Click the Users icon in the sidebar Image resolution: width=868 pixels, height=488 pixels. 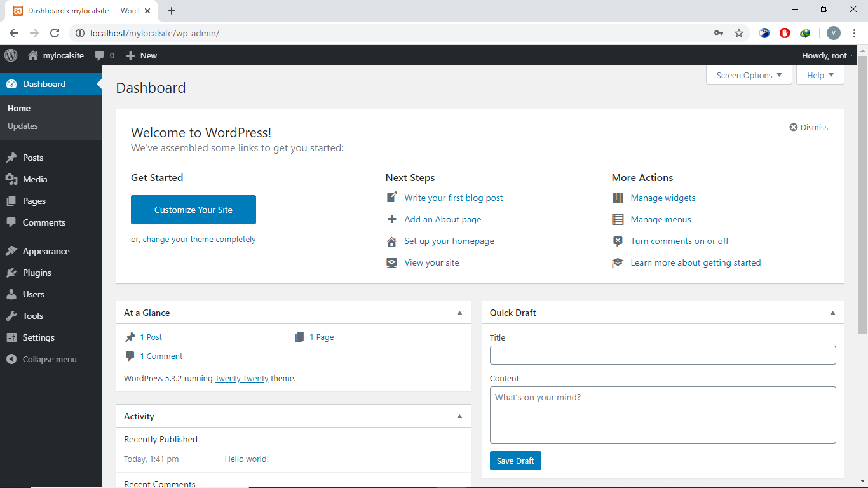click(x=11, y=294)
